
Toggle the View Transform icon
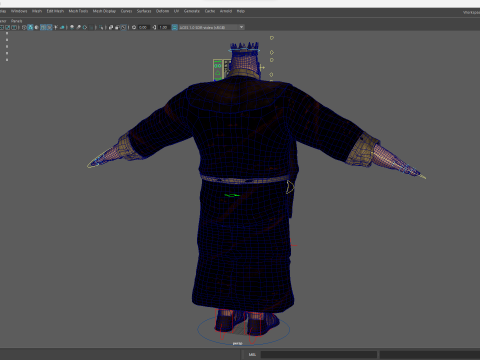point(174,27)
